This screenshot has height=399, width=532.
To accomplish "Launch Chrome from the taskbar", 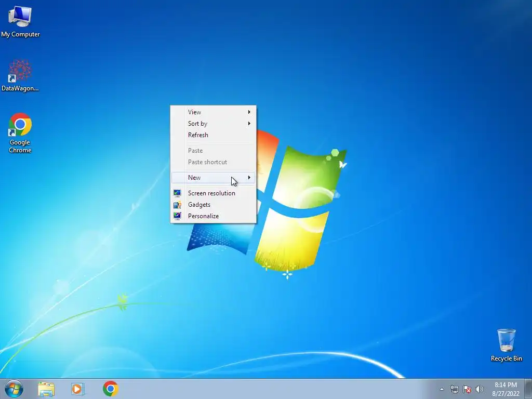I will (x=111, y=389).
